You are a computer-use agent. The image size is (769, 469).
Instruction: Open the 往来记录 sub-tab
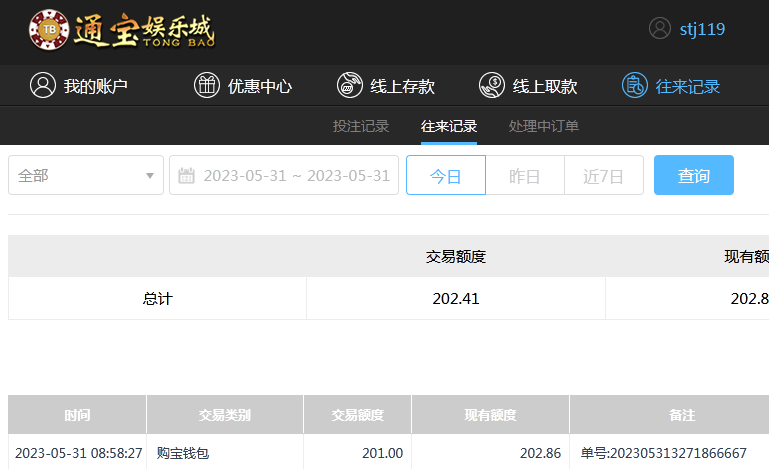click(449, 126)
